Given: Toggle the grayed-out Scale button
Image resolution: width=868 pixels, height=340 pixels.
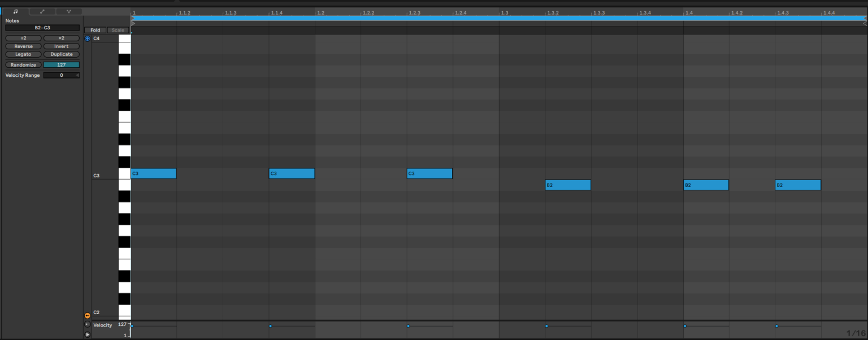Looking at the screenshot, I should [117, 30].
